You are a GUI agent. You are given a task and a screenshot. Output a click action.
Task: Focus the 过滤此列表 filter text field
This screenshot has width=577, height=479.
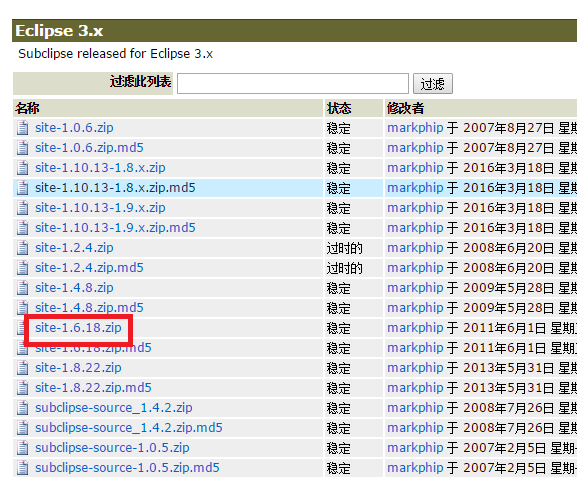[293, 84]
